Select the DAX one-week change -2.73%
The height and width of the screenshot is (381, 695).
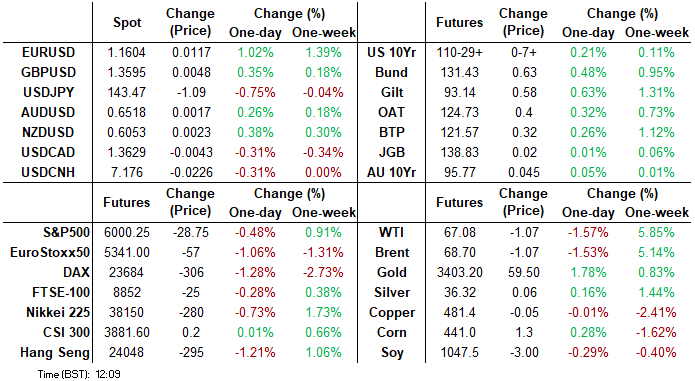pyautogui.click(x=323, y=272)
